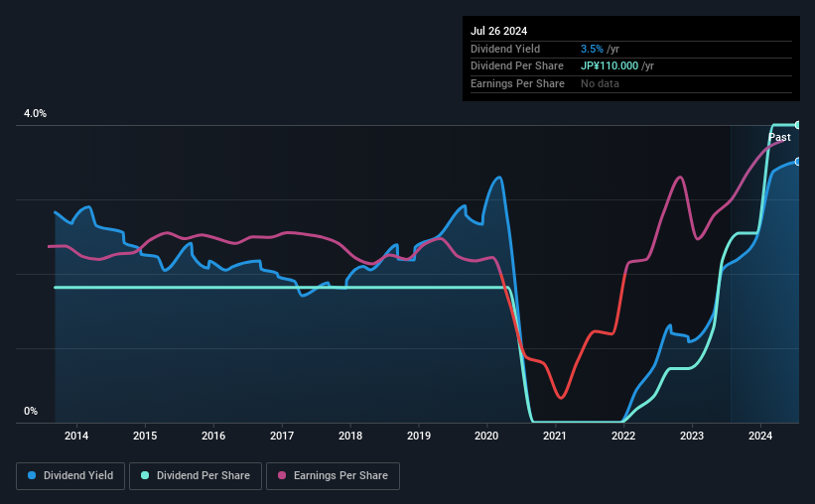Click the 2015 x-axis label

point(145,436)
